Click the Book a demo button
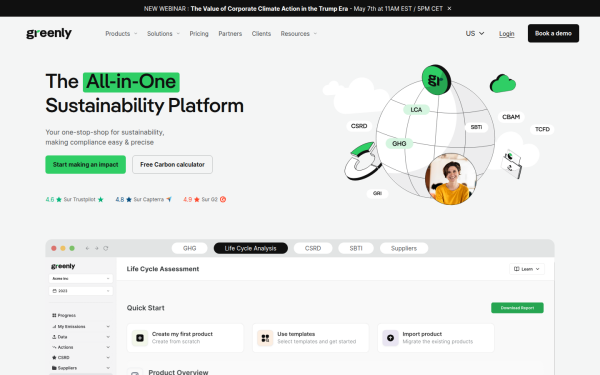 (553, 33)
